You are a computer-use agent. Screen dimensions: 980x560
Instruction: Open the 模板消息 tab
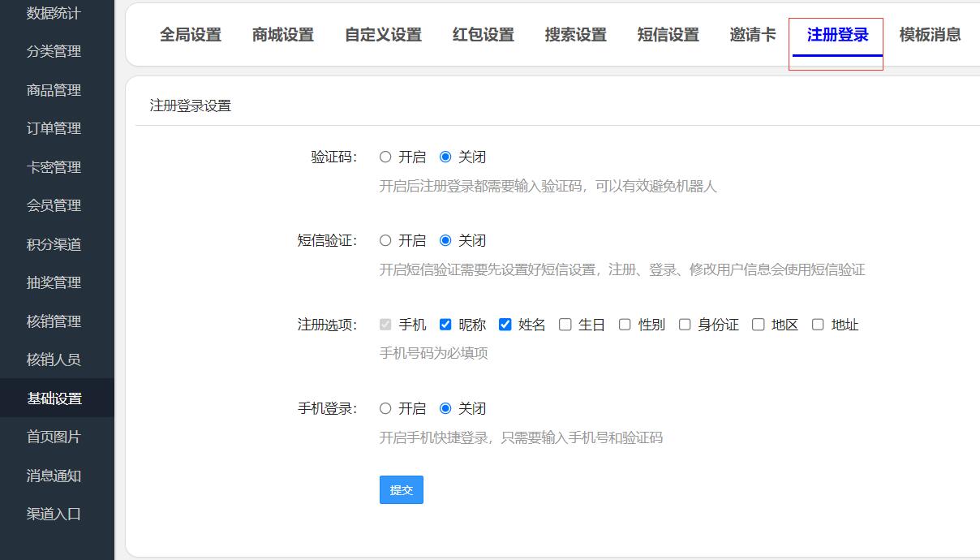tap(931, 35)
